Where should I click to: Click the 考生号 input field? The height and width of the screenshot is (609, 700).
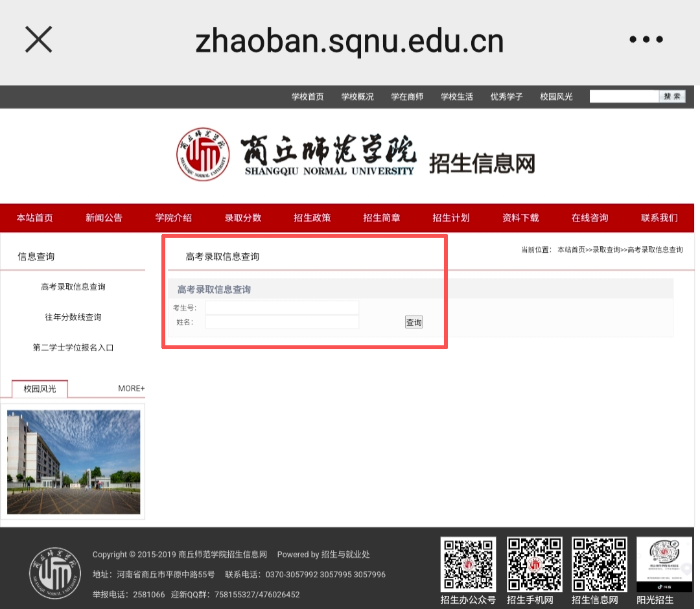click(282, 308)
